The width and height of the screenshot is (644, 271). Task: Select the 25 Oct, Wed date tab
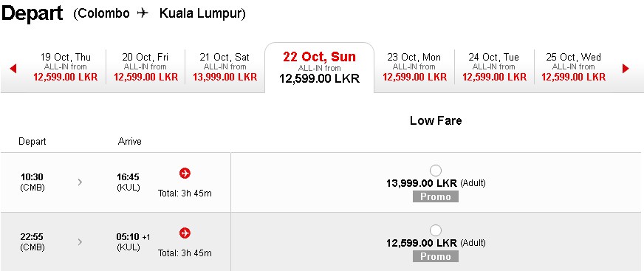click(x=573, y=67)
